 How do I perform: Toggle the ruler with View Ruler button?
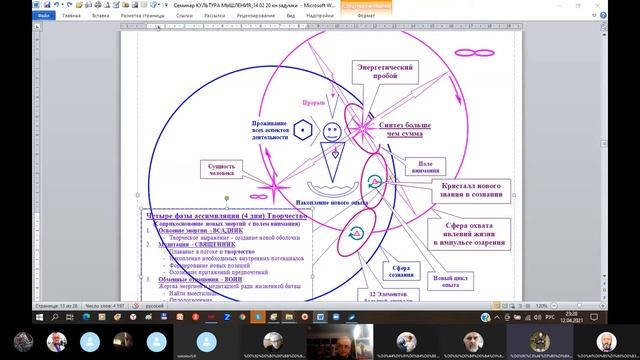(604, 26)
